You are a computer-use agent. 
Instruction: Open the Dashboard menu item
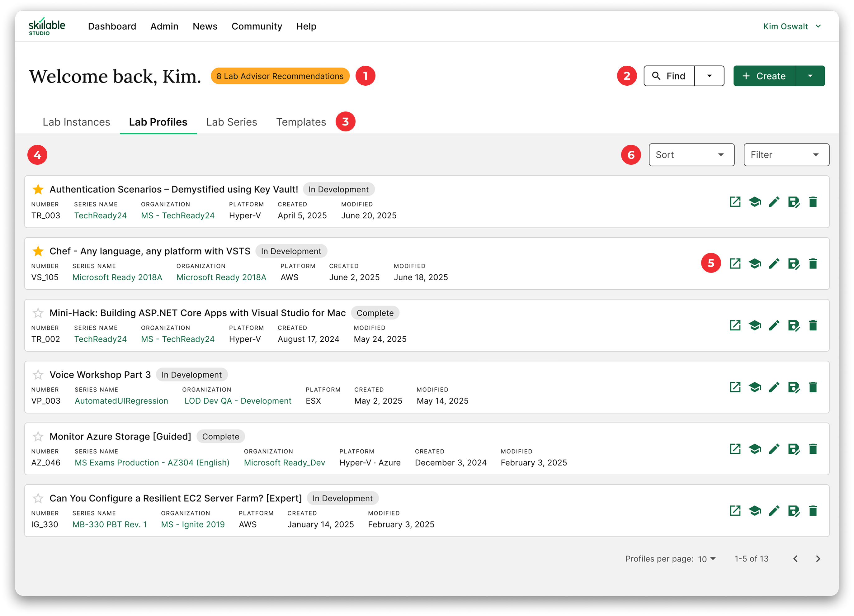(x=112, y=26)
